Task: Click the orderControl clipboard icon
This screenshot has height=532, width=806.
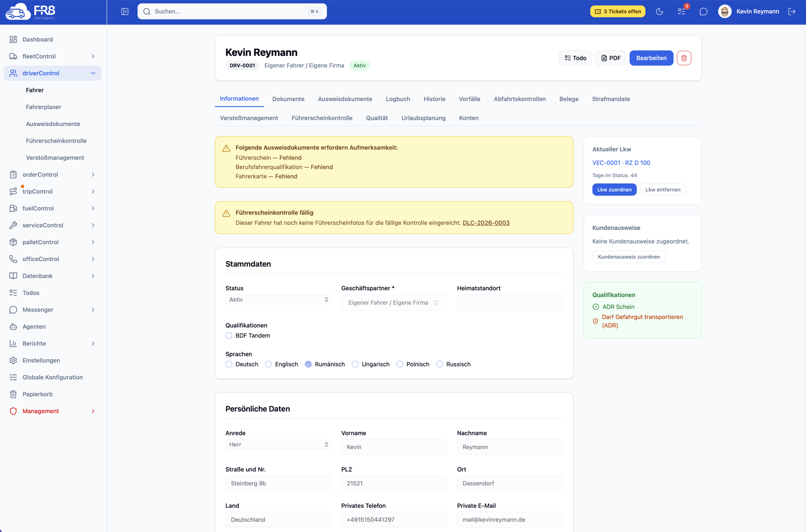Action: 13,175
